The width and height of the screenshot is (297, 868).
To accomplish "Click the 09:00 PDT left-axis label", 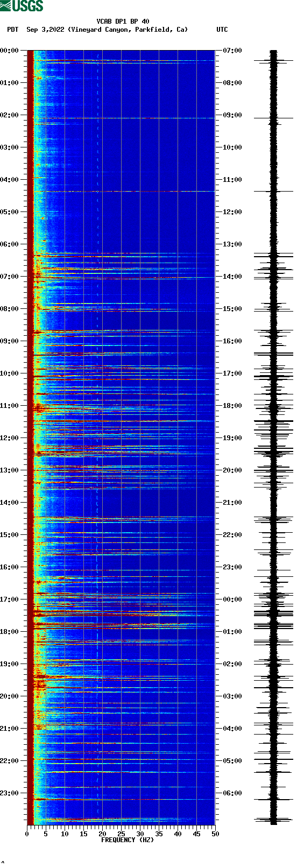I will [x=10, y=341].
